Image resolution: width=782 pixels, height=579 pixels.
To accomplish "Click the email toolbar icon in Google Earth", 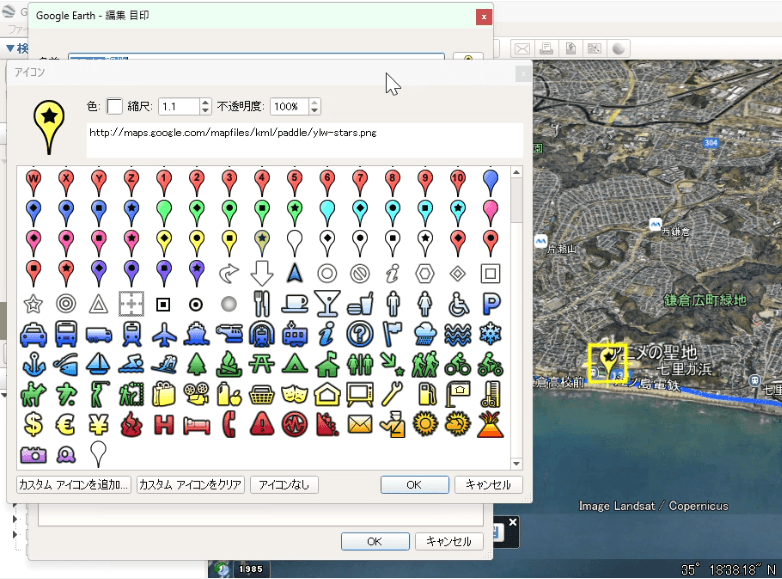I will pos(522,48).
